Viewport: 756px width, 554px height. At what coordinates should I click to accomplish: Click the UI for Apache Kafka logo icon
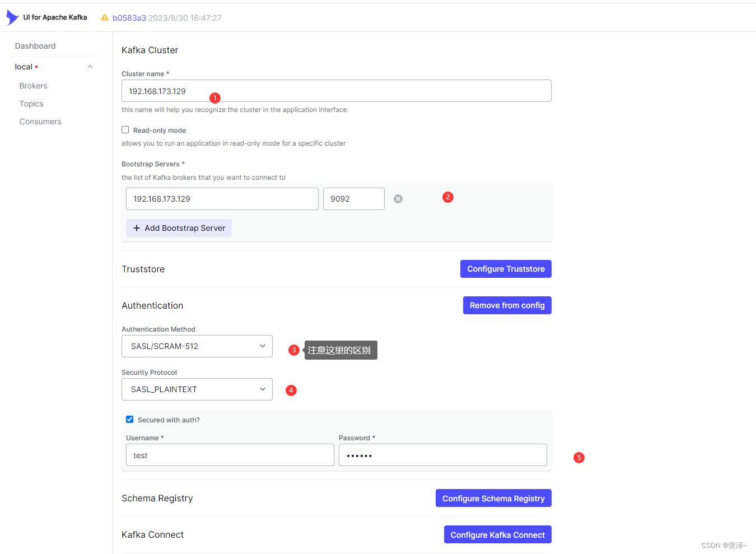[x=12, y=17]
